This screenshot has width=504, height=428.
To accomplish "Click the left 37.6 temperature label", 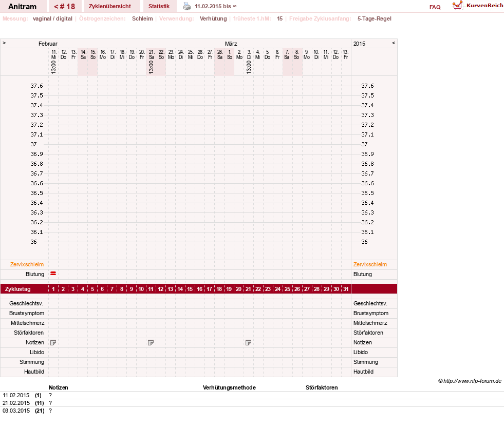I will coord(36,86).
